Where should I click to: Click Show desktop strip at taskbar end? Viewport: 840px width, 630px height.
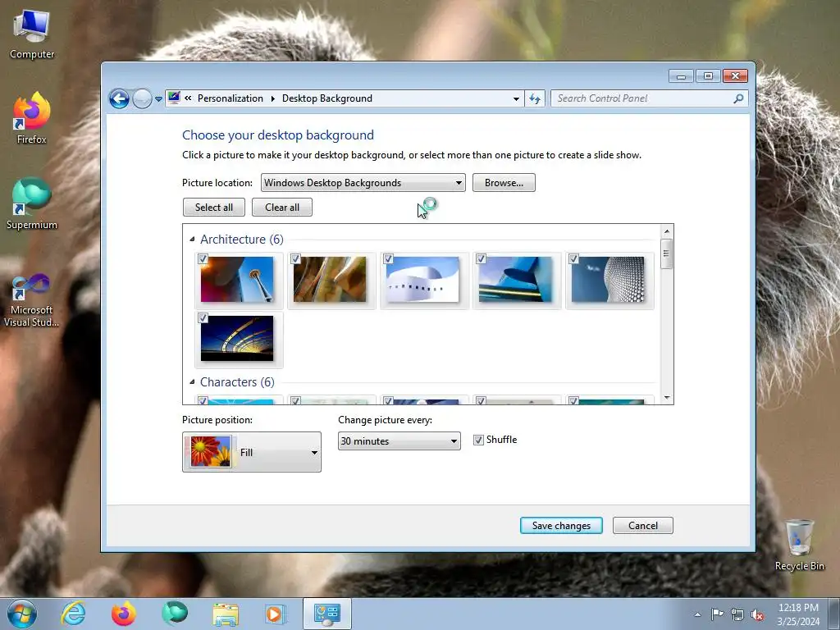(x=834, y=614)
